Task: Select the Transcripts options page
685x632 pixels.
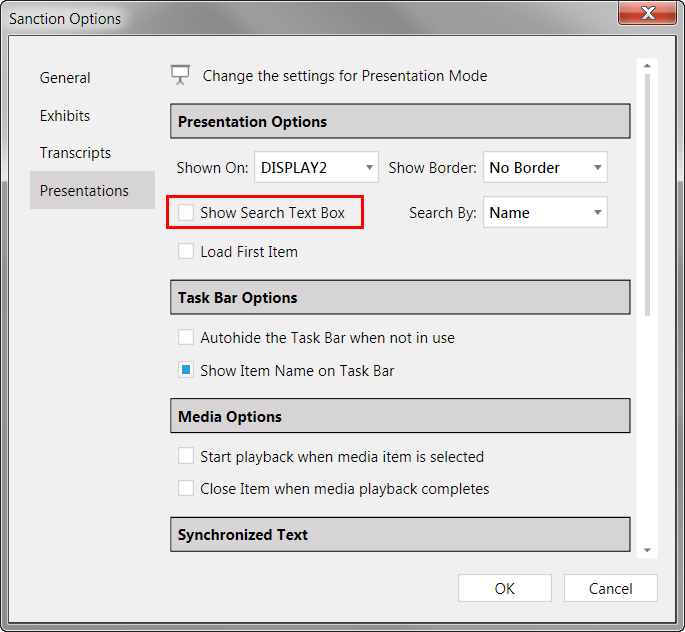Action: (x=75, y=153)
